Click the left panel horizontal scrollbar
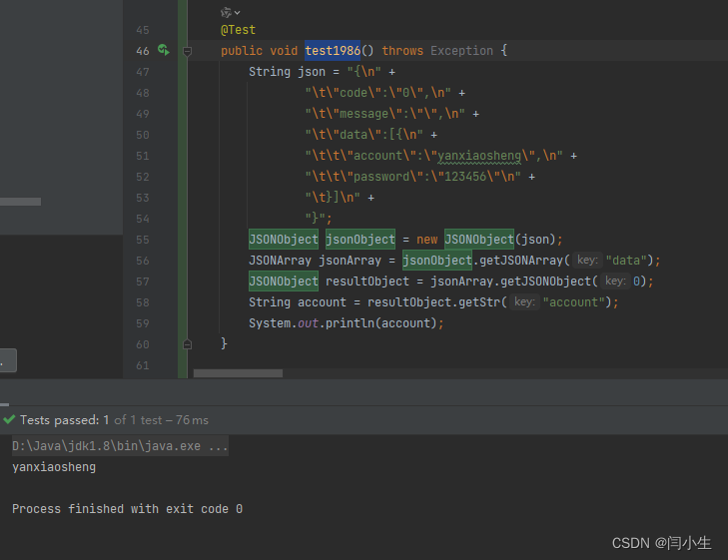The width and height of the screenshot is (728, 560). click(x=20, y=202)
